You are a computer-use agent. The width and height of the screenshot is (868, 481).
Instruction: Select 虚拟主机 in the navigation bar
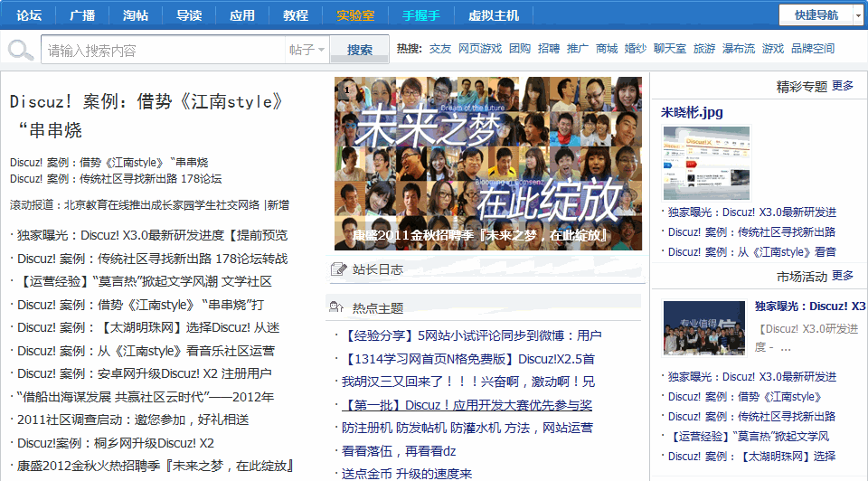(494, 15)
